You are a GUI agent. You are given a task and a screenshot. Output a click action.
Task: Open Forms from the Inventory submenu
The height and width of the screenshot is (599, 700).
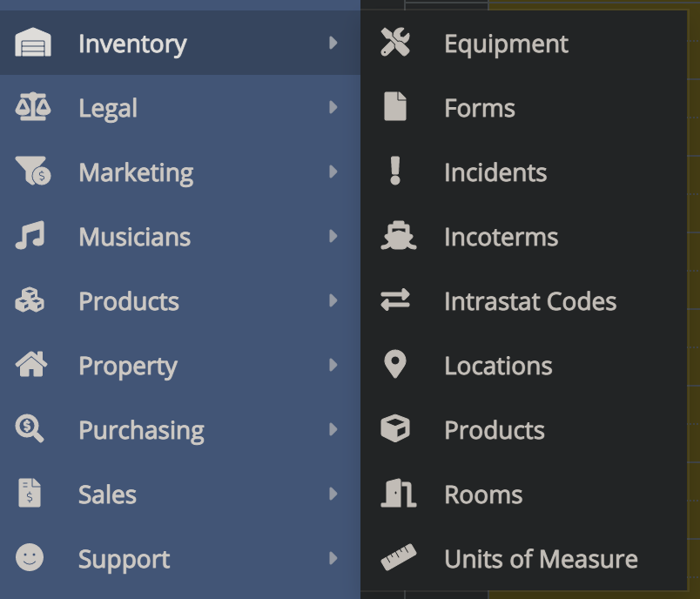pos(479,108)
